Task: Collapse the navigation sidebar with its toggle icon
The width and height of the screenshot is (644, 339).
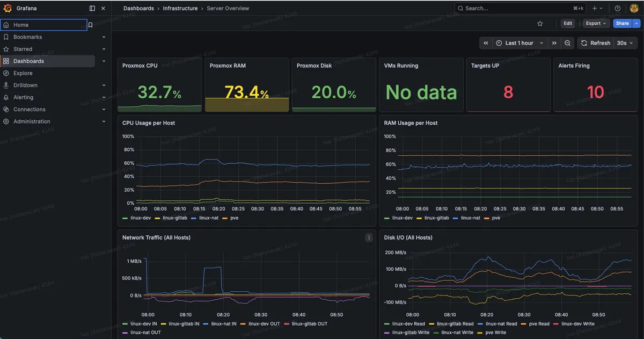Action: point(92,8)
